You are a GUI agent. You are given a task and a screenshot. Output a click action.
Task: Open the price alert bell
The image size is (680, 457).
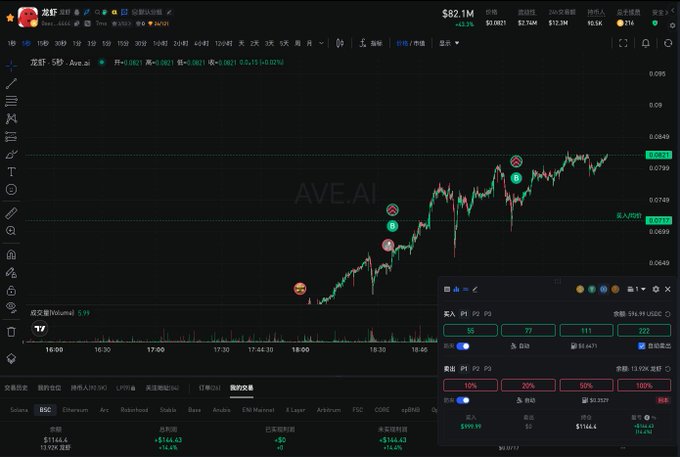coord(646,43)
